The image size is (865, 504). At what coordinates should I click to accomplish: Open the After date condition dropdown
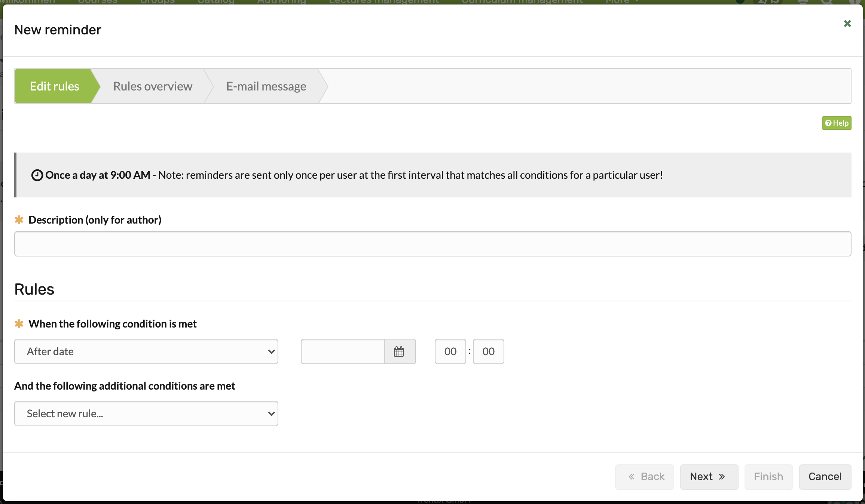click(146, 351)
